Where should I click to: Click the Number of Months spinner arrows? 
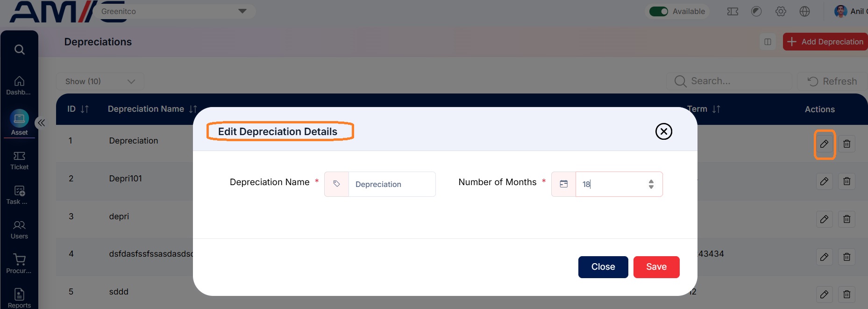point(651,184)
